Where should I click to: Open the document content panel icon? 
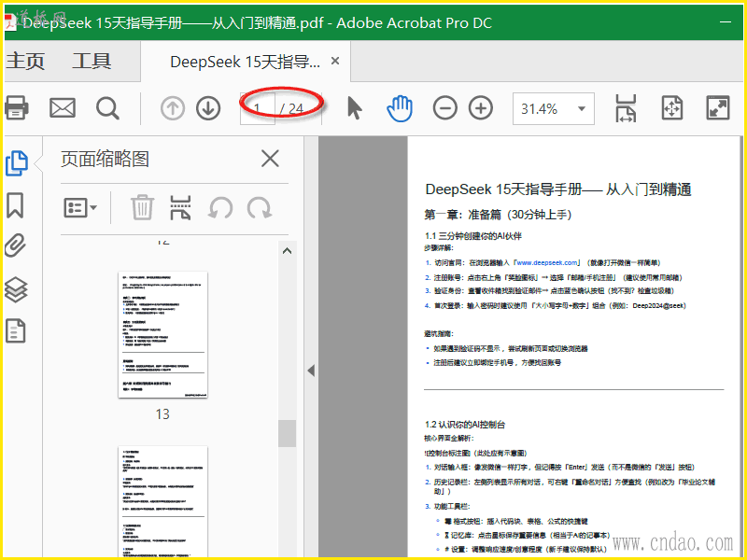15,331
